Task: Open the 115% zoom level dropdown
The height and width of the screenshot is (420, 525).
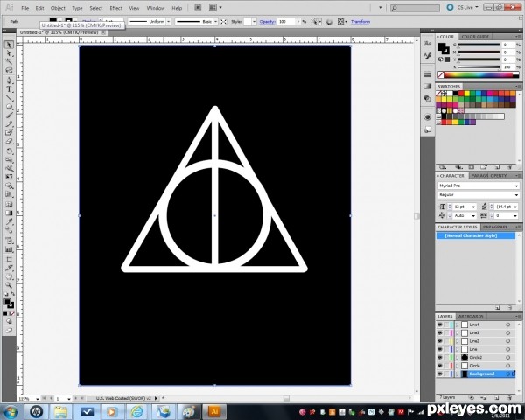Action: [x=37, y=399]
